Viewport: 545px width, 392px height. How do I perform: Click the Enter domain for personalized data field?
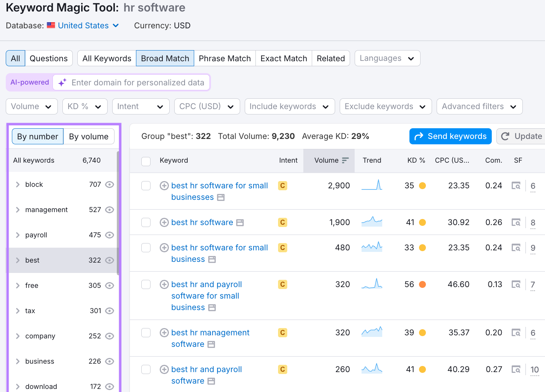[x=138, y=82]
